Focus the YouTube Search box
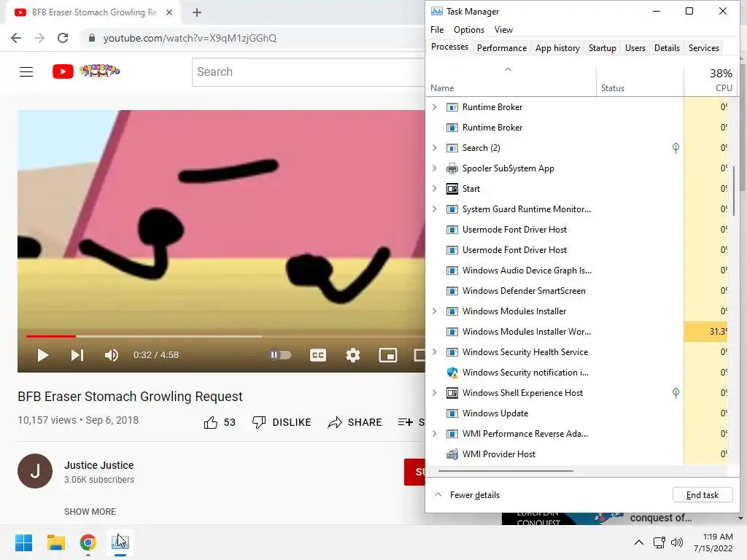 tap(309, 72)
